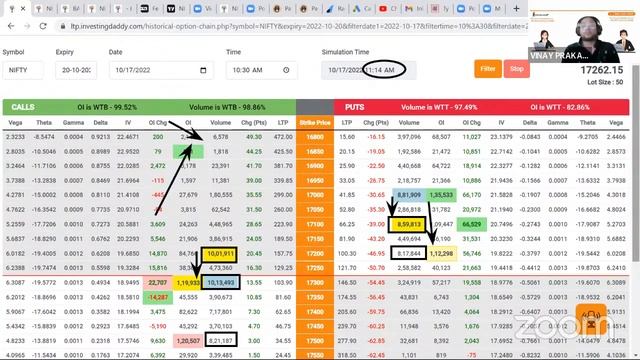Image resolution: width=640 pixels, height=360 pixels.
Task: Click the browser forward arrow
Action: 27,26
